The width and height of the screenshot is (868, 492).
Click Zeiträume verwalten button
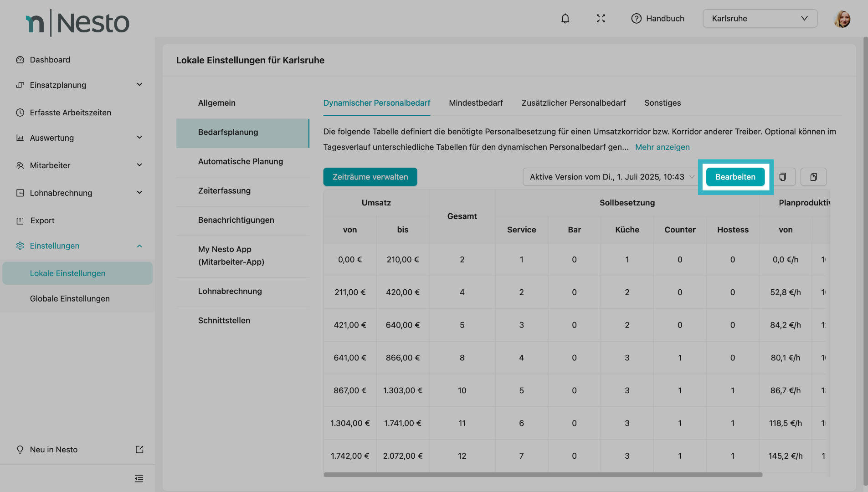pos(370,177)
